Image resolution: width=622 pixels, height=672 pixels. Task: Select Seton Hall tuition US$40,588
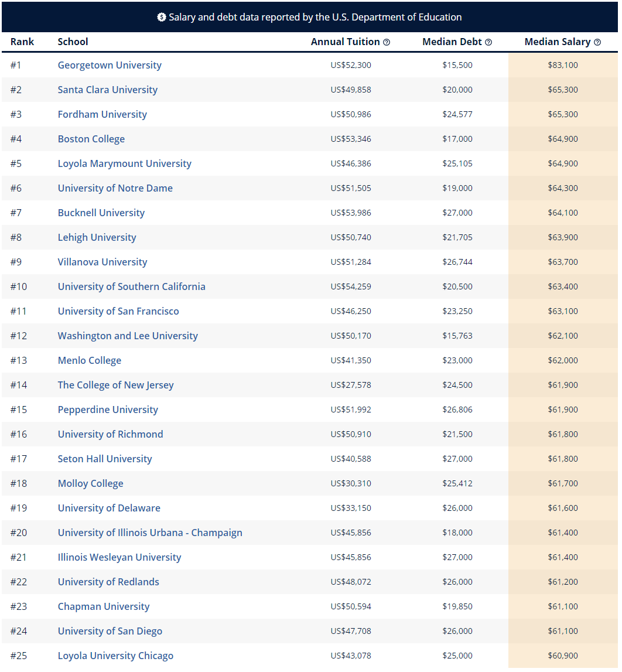tap(351, 459)
